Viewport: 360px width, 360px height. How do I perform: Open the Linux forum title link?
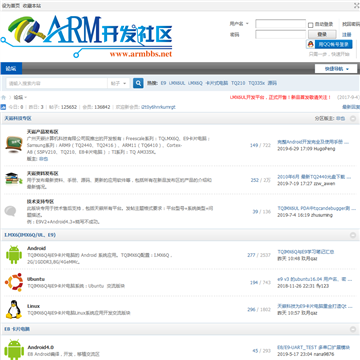(33, 306)
